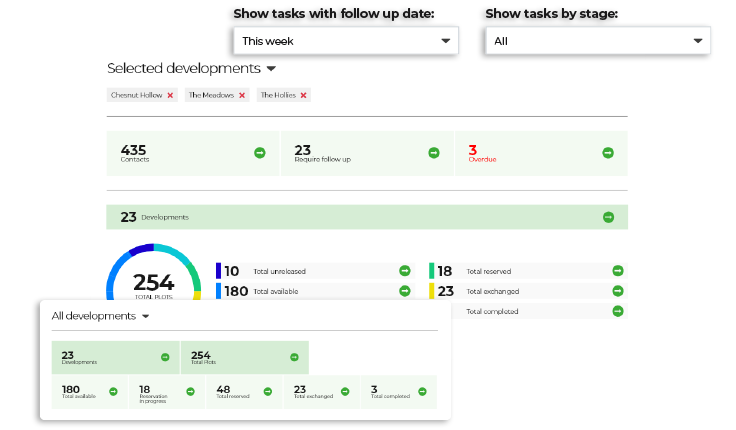Open the This week follow-up date dropdown
Viewport: 736px width, 430px height.
click(345, 41)
